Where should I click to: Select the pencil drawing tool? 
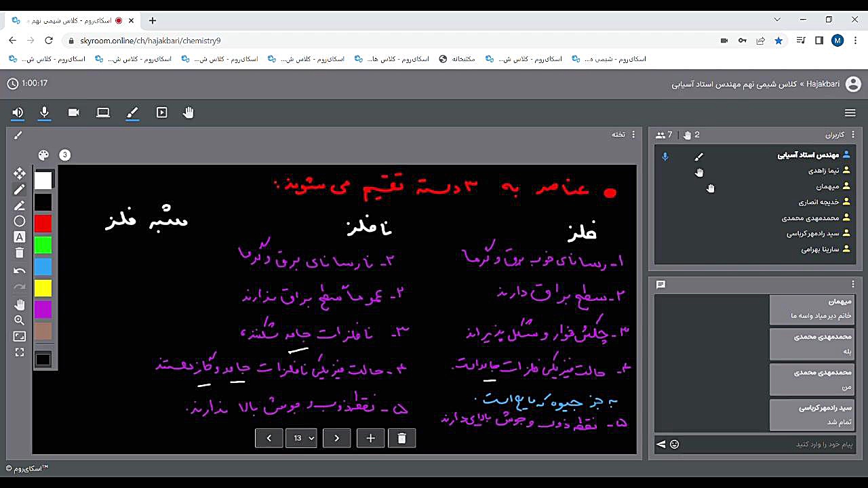coord(20,189)
